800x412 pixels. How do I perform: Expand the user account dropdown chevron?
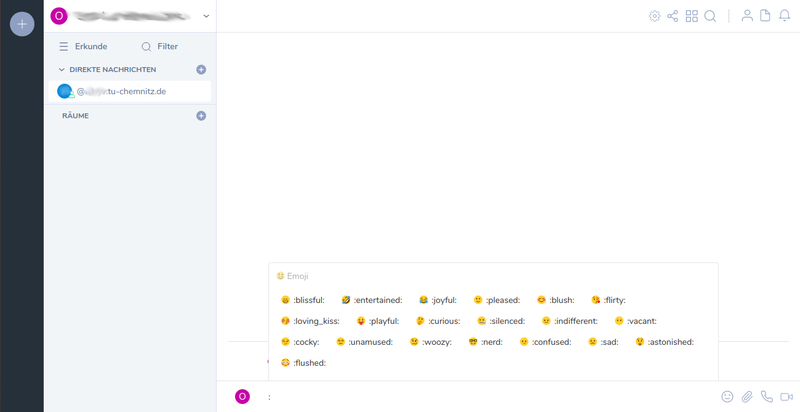pyautogui.click(x=206, y=16)
